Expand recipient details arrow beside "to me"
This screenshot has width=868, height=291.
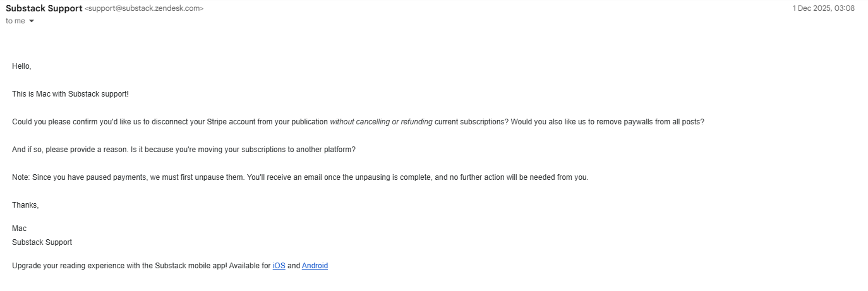[x=32, y=21]
